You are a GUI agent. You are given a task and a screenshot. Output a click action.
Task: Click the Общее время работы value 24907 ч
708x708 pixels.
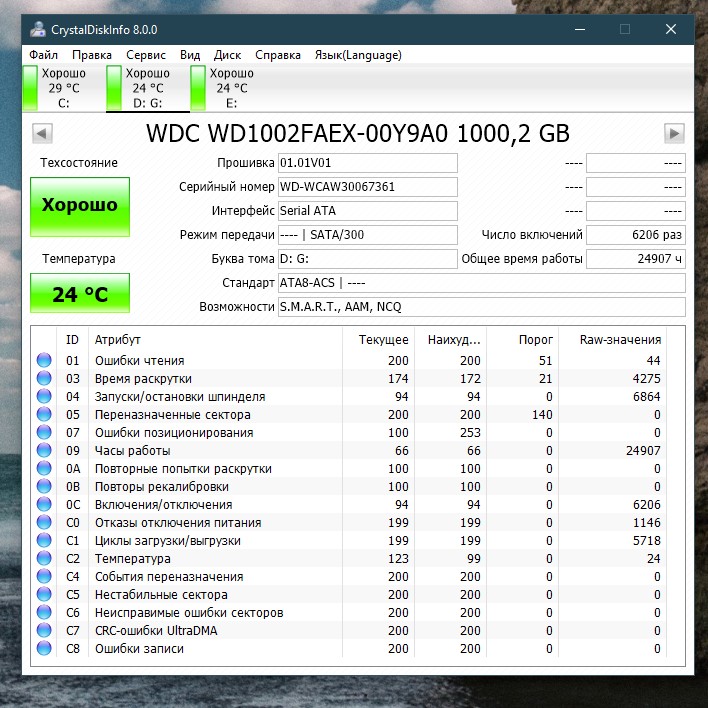click(x=636, y=259)
